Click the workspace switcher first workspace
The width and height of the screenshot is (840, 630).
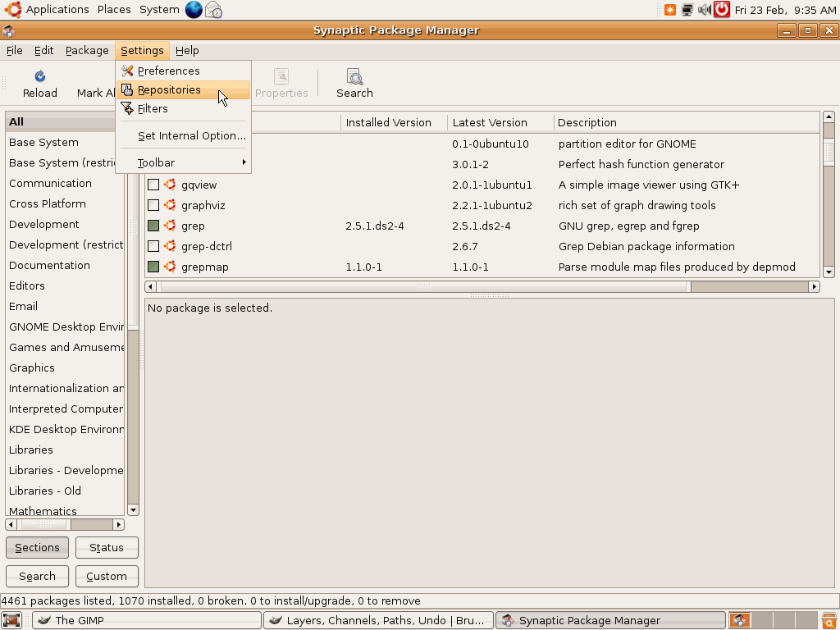tap(739, 620)
